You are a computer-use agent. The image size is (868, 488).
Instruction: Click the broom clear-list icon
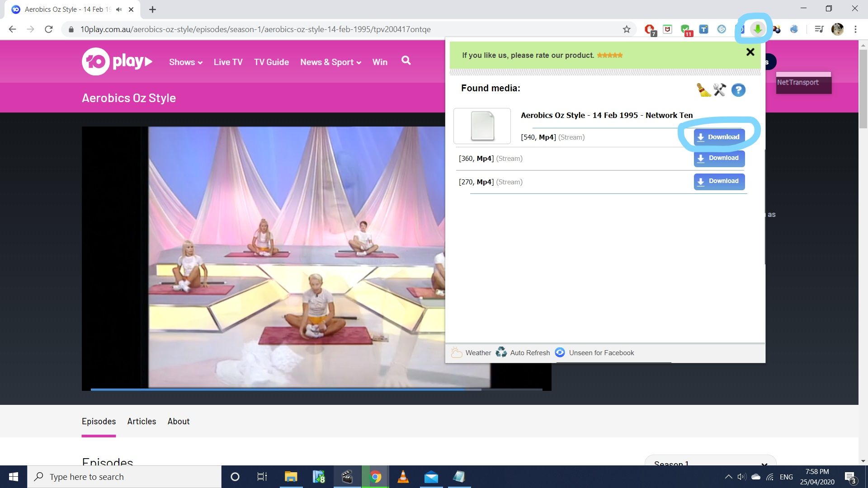(x=703, y=90)
